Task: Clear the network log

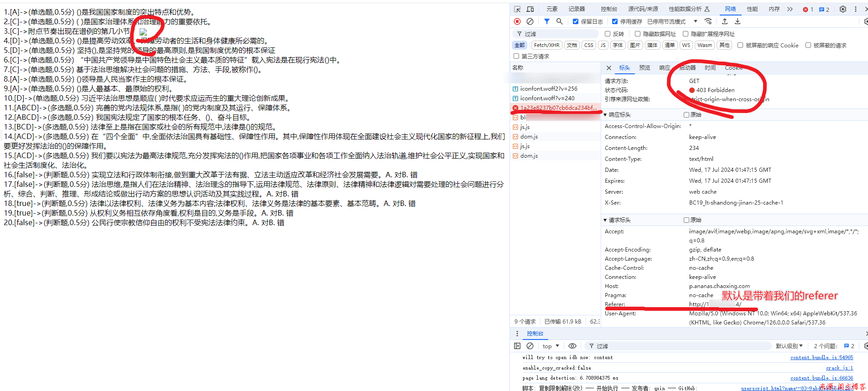Action: click(x=530, y=21)
